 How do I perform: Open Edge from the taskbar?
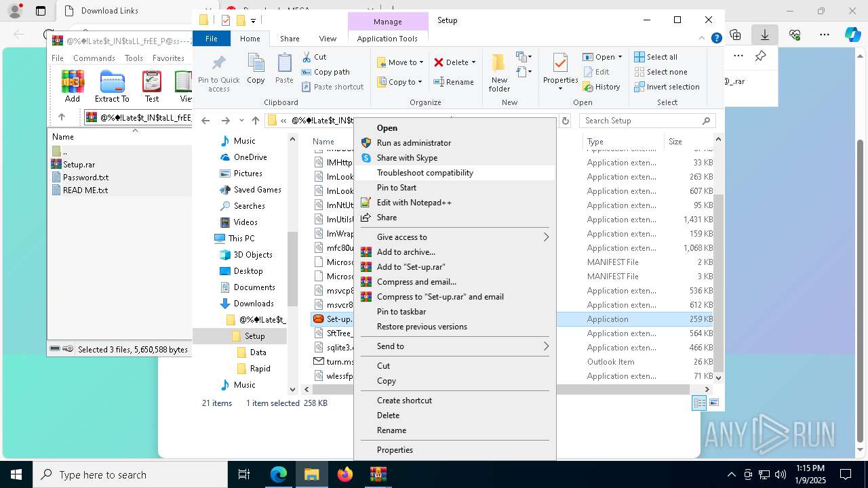(x=279, y=474)
